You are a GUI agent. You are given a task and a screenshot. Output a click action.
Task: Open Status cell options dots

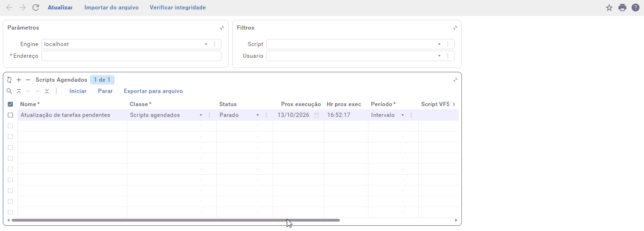[x=266, y=115]
